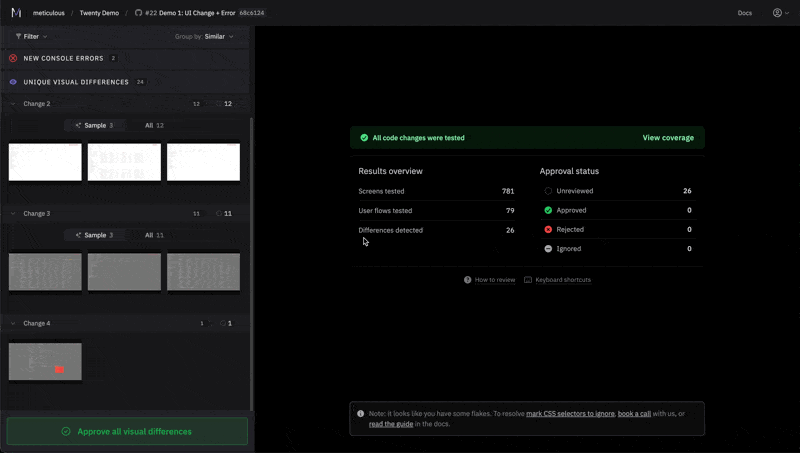Open first thumbnail under Change 2
The height and width of the screenshot is (453, 800).
click(45, 162)
